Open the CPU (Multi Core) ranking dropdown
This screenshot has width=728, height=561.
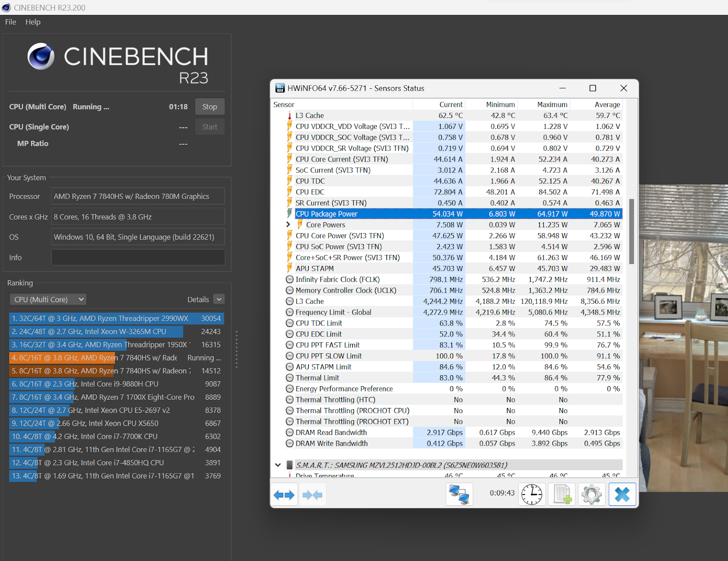(48, 300)
